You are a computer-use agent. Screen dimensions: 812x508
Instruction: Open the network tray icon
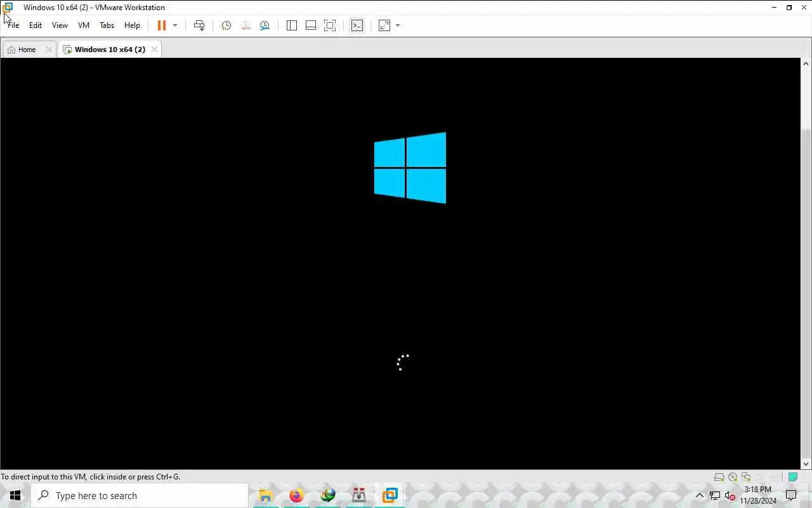pos(715,495)
